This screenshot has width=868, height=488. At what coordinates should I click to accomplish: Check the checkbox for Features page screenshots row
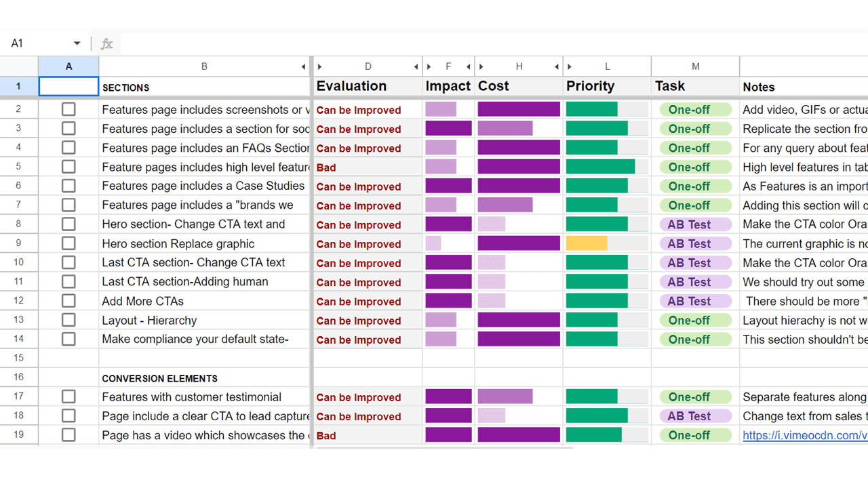tap(68, 108)
